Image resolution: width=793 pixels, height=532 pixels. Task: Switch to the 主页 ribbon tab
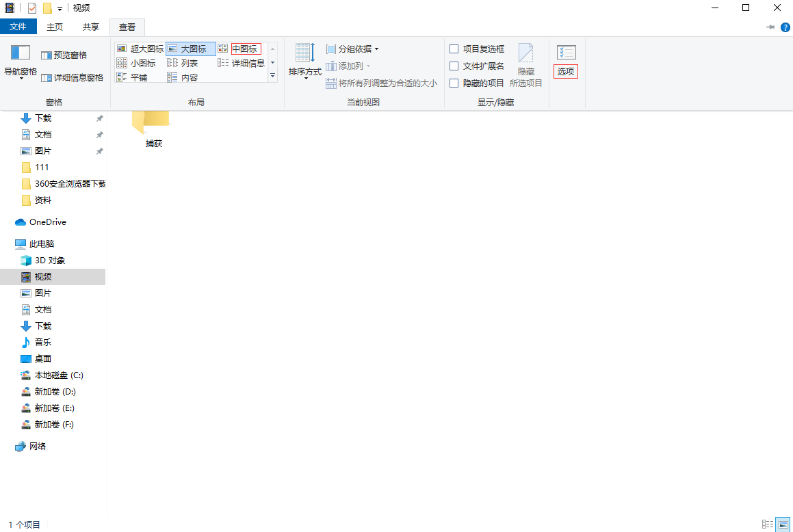pyautogui.click(x=55, y=27)
